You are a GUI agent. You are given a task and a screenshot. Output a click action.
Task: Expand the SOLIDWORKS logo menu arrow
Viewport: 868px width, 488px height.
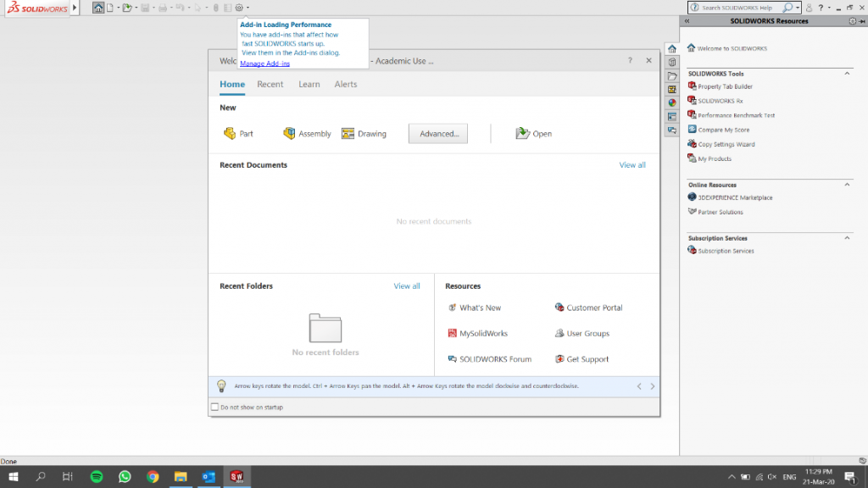click(x=75, y=8)
